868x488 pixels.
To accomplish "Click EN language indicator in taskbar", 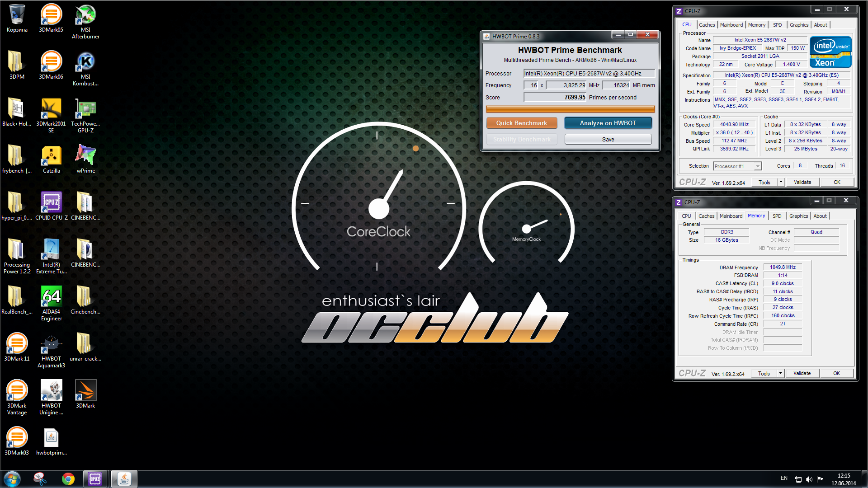I will tap(784, 478).
